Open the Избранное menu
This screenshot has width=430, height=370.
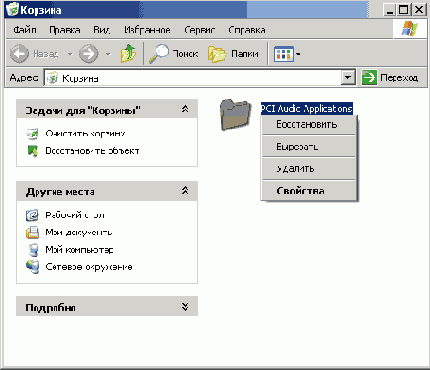(x=147, y=30)
